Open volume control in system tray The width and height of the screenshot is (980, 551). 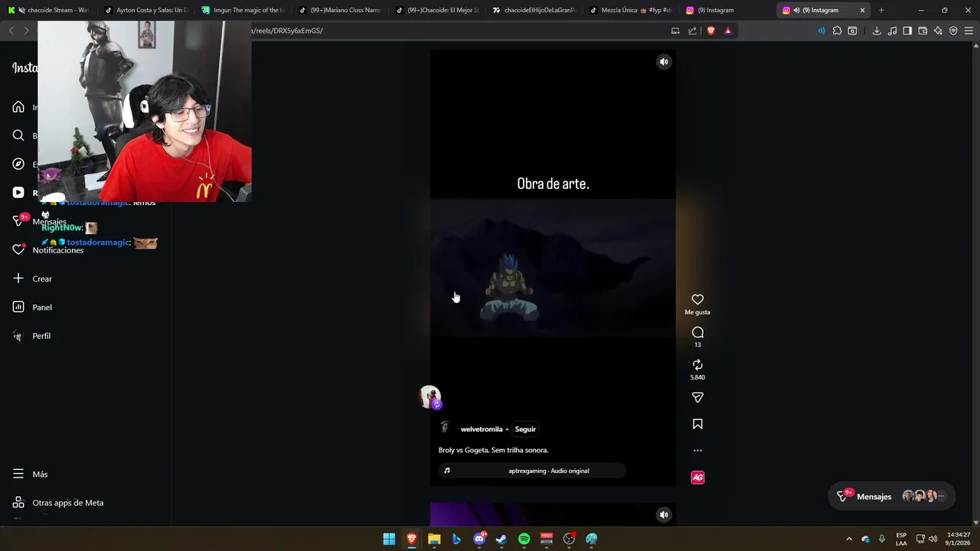933,539
